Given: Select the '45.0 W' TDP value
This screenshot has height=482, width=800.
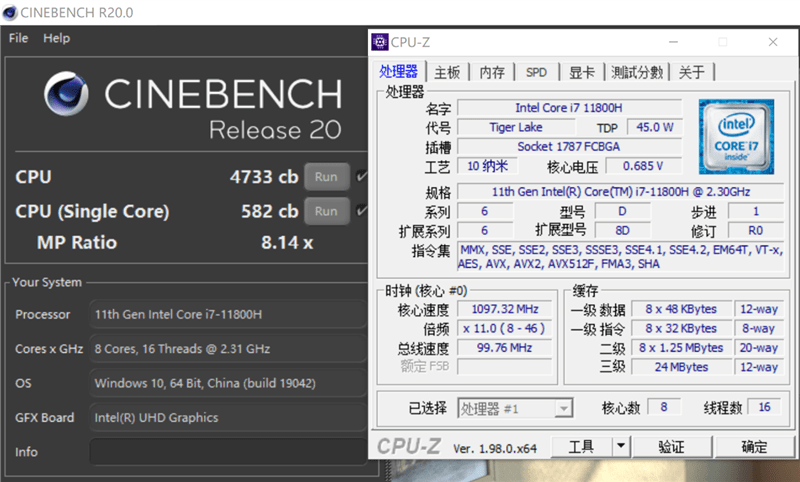Looking at the screenshot, I should pyautogui.click(x=655, y=128).
